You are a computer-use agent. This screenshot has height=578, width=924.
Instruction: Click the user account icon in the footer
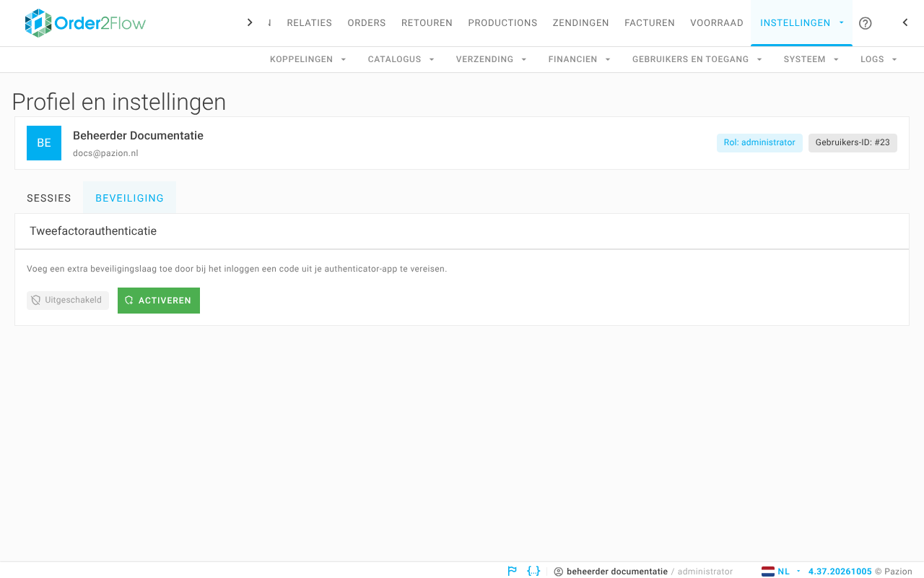558,571
